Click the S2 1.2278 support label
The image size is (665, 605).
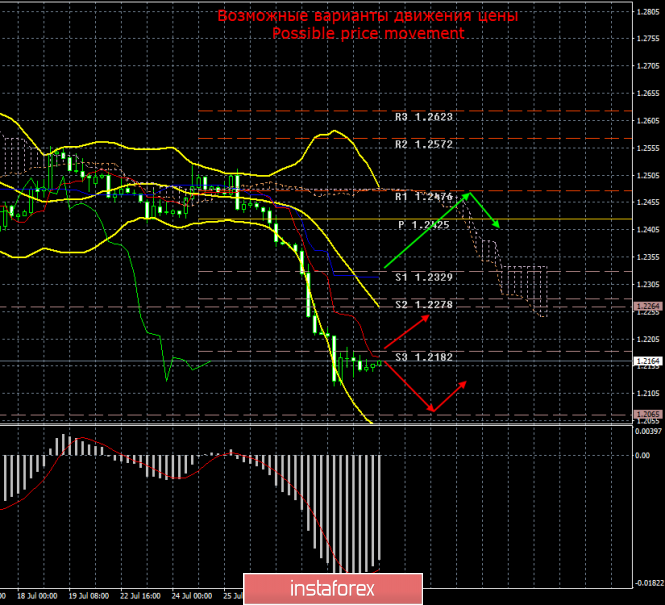click(424, 305)
